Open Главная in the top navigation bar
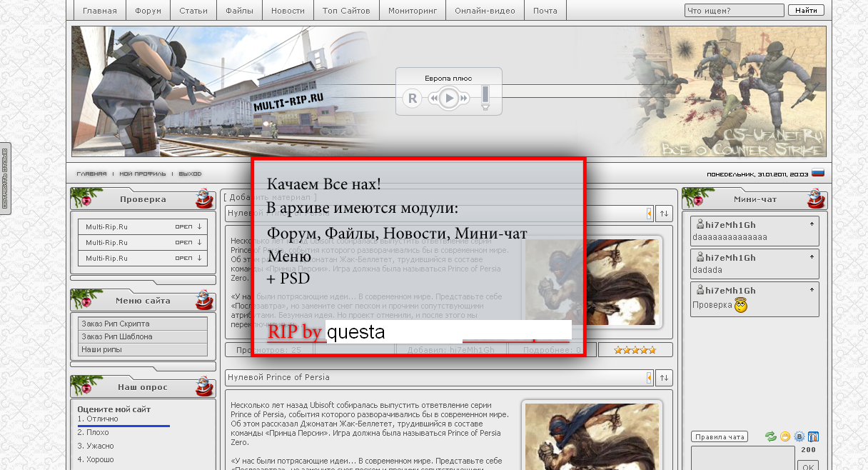Viewport: 868px width, 470px height. coord(100,11)
